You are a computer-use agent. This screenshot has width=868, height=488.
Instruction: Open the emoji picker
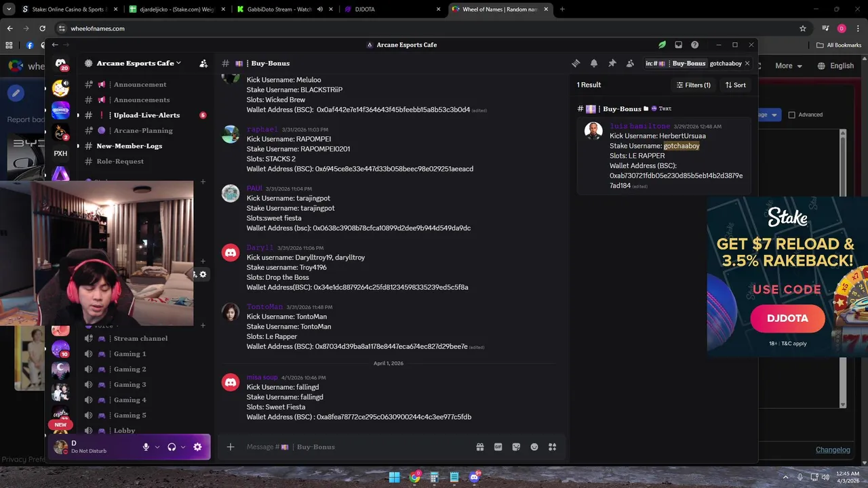[534, 447]
